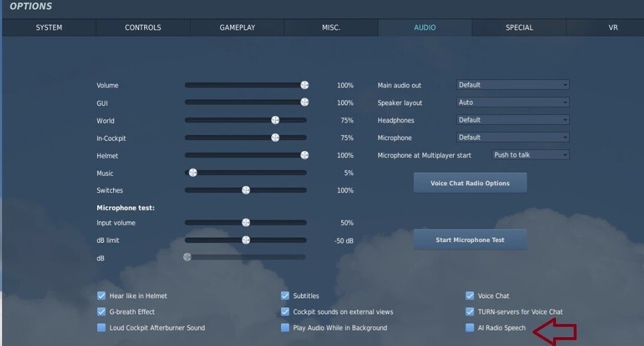Click the Microphone test: heading
644x346 pixels.
(x=125, y=208)
